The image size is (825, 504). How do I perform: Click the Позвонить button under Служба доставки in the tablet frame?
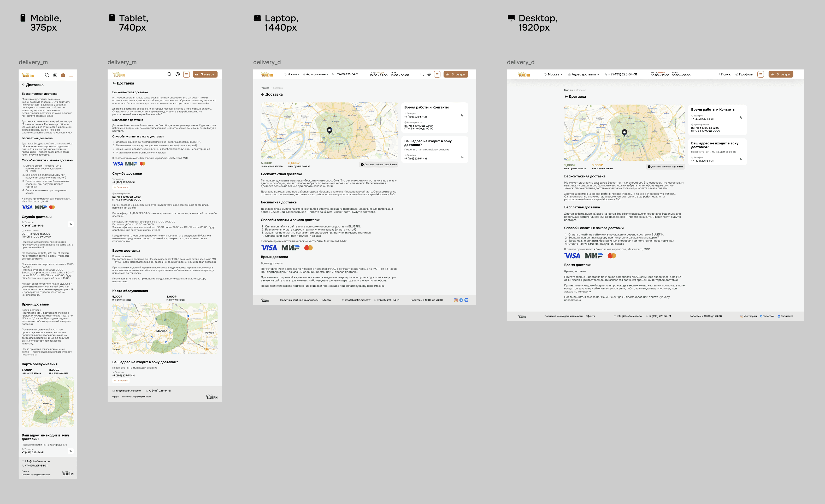click(x=121, y=187)
